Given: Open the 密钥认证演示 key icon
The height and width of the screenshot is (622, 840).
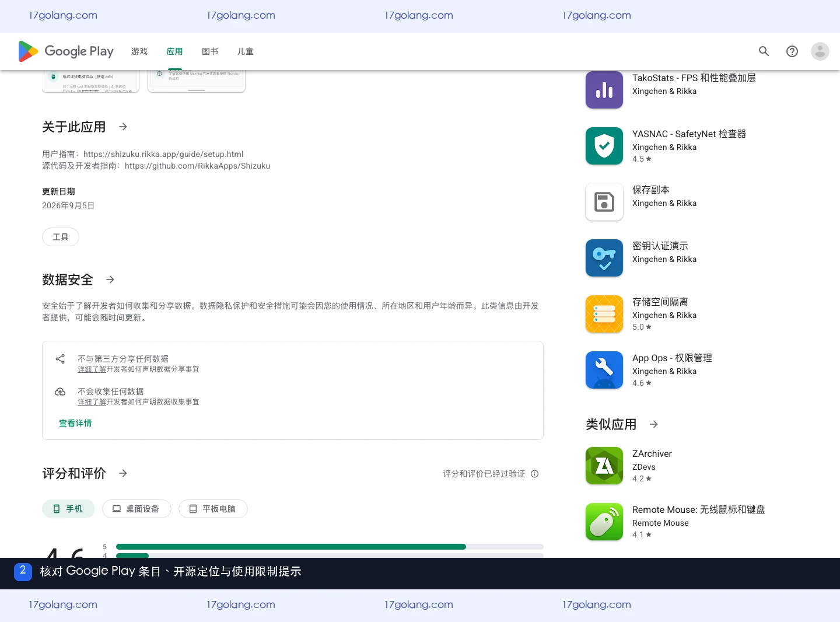Looking at the screenshot, I should 604,258.
